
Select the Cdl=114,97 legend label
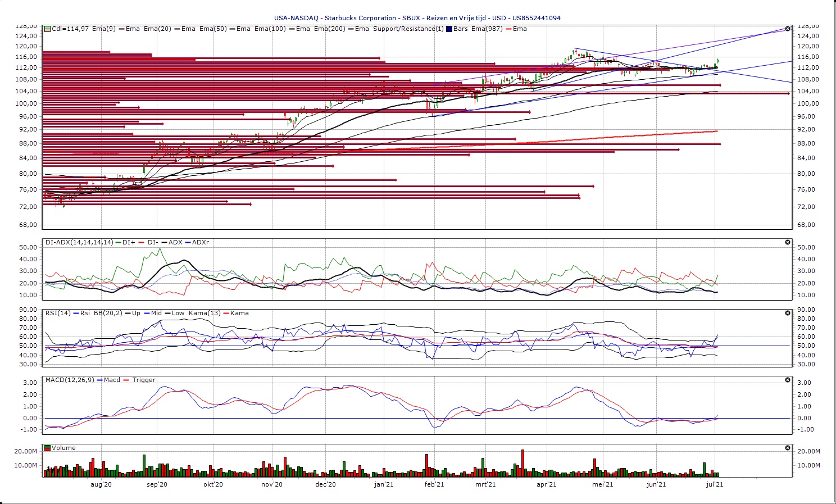tap(70, 29)
